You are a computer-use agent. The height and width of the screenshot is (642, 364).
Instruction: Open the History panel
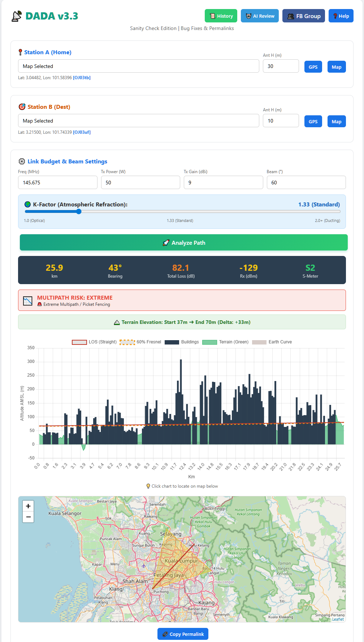point(221,16)
